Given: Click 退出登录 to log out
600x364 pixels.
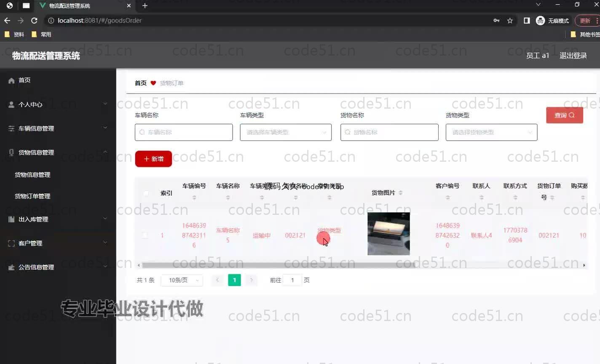Looking at the screenshot, I should 573,55.
